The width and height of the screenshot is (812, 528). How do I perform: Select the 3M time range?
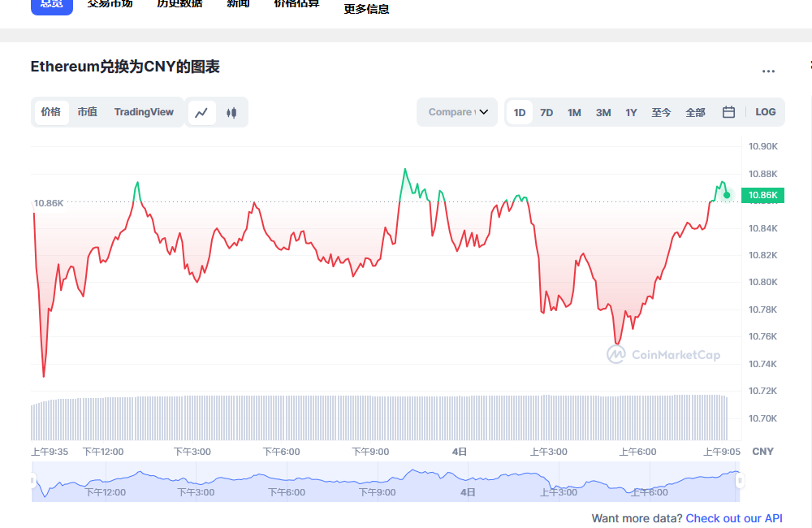tap(603, 113)
